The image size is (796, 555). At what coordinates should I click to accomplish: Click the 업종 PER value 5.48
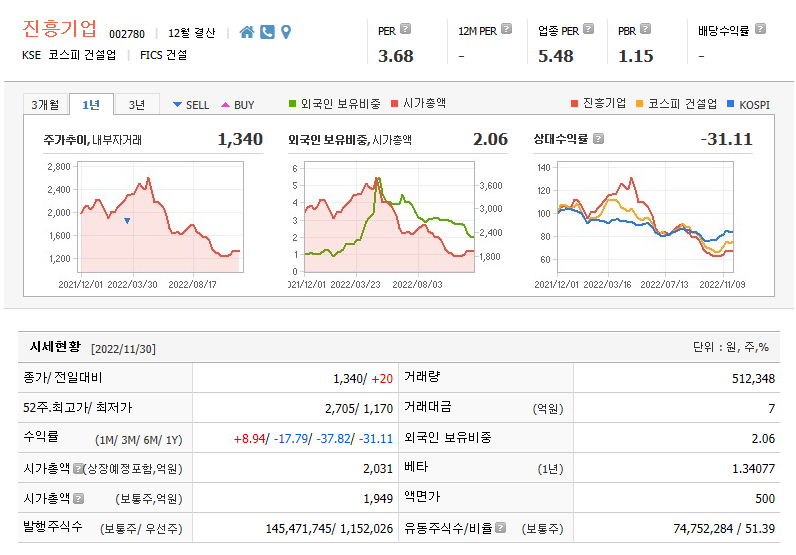coord(555,56)
